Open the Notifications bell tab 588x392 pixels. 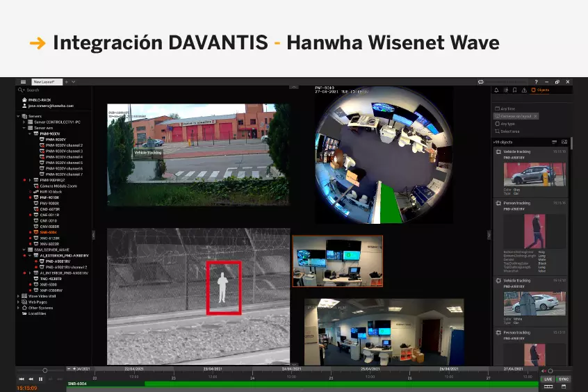(x=496, y=90)
